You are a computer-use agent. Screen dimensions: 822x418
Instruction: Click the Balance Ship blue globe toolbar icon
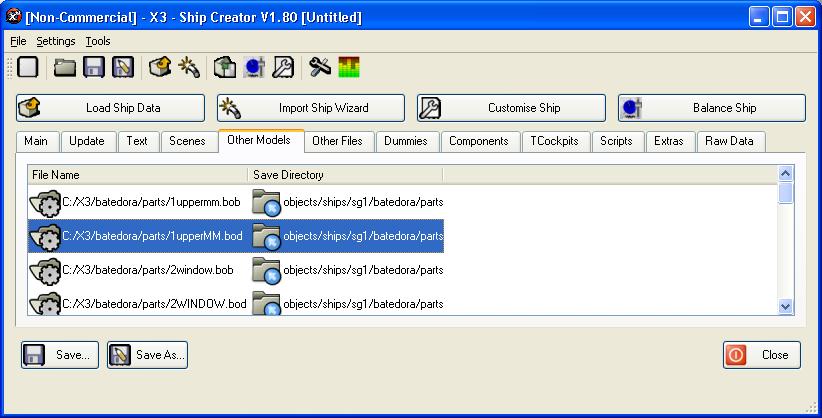point(254,67)
